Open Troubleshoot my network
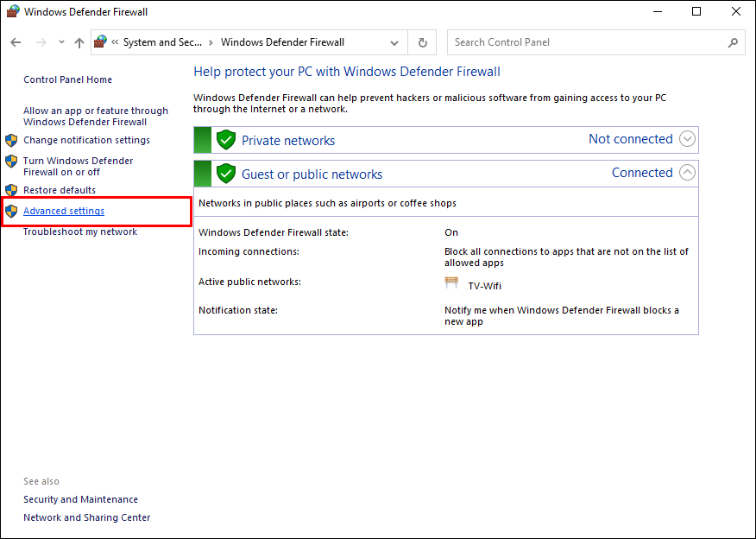The image size is (756, 539). coord(80,231)
